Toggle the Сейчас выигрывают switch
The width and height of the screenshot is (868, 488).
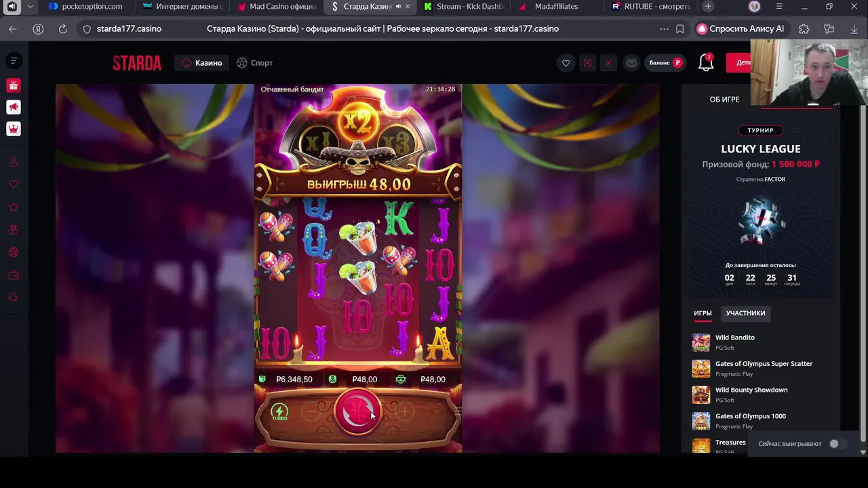(837, 444)
